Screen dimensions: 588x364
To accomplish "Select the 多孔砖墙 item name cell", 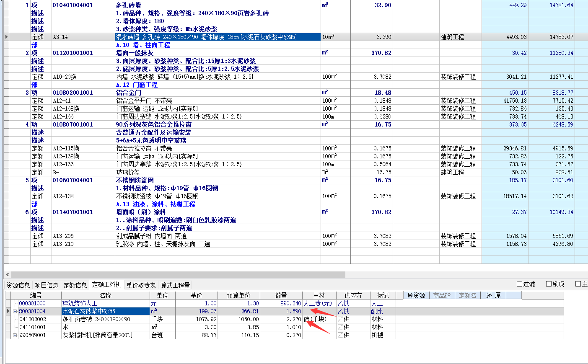I will pyautogui.click(x=128, y=5).
